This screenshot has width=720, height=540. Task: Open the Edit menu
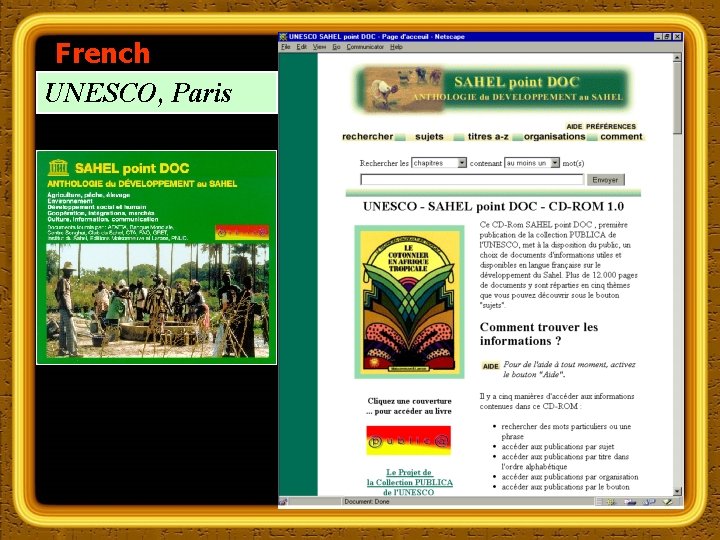tap(301, 47)
